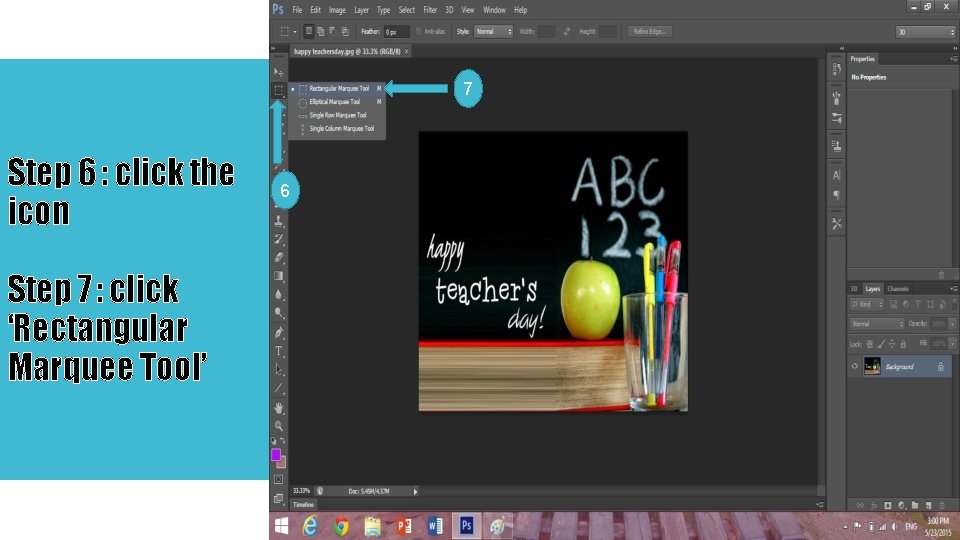Viewport: 960px width, 540px height.
Task: Select the Zoom tool
Action: 279,426
